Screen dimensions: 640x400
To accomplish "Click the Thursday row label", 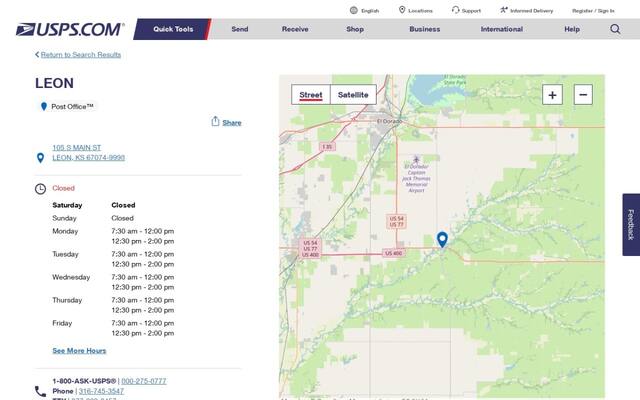I will pyautogui.click(x=67, y=300).
